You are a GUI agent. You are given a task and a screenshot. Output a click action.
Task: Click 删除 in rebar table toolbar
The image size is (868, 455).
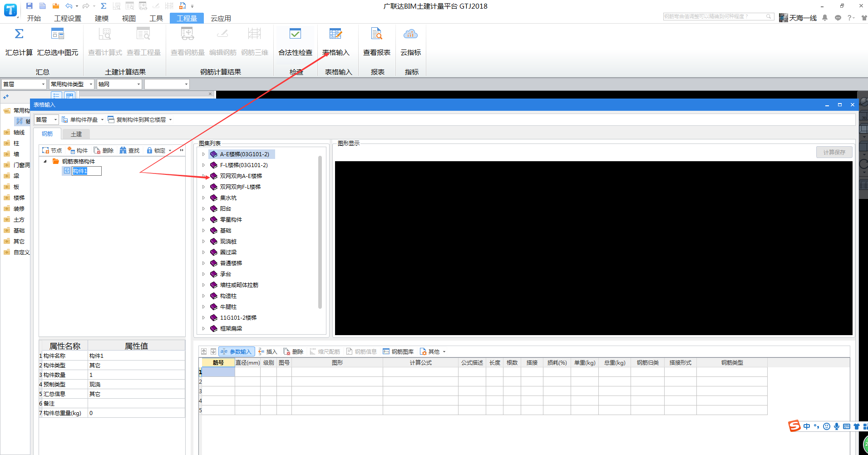pos(293,351)
